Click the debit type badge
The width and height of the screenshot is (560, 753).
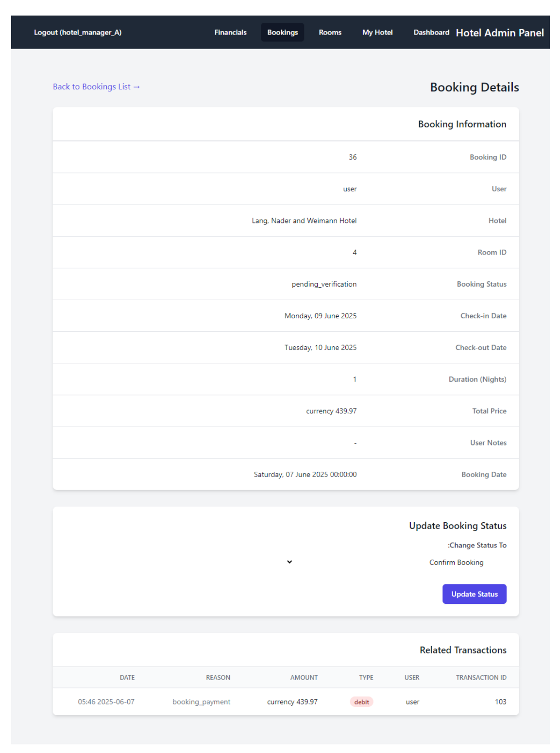pyautogui.click(x=361, y=702)
